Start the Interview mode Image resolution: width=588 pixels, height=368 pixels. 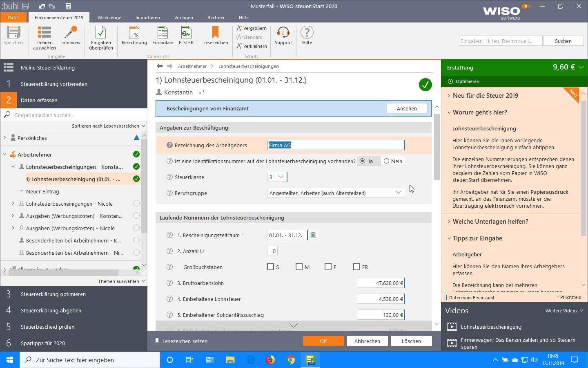[x=71, y=36]
